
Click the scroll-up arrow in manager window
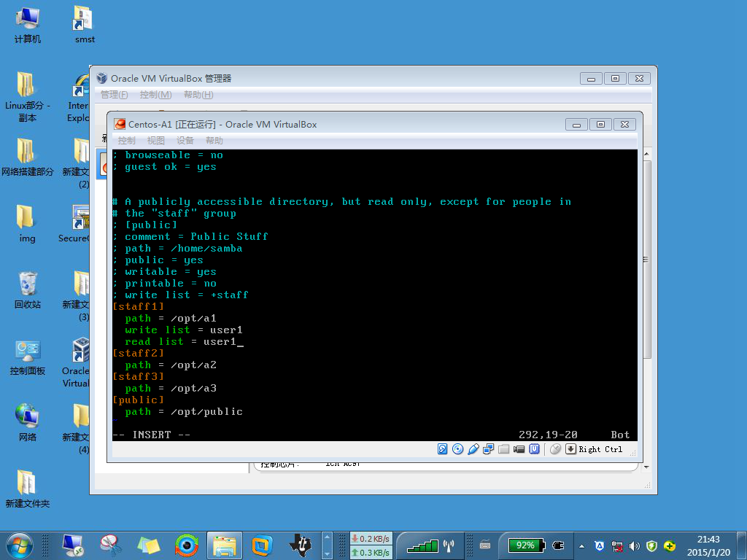tap(647, 154)
